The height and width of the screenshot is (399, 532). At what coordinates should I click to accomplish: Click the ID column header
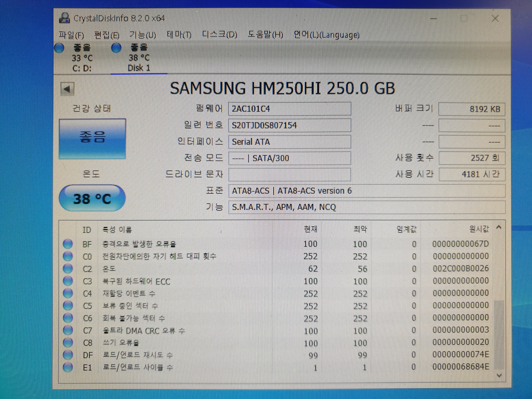(87, 230)
